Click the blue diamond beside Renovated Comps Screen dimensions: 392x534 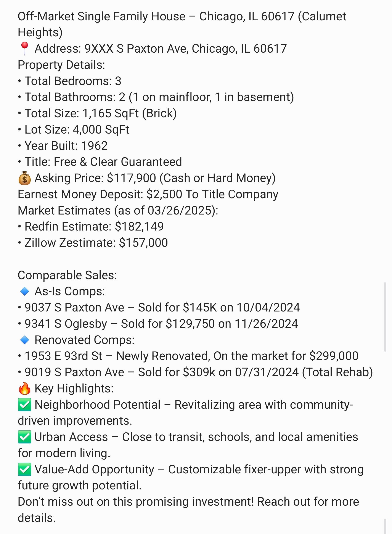pos(24,340)
